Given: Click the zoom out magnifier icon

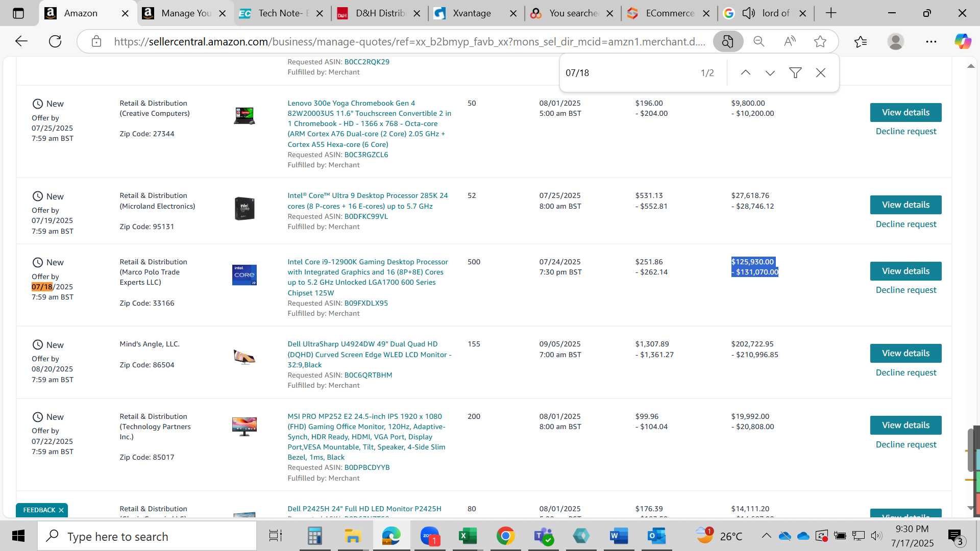Looking at the screenshot, I should point(759,41).
